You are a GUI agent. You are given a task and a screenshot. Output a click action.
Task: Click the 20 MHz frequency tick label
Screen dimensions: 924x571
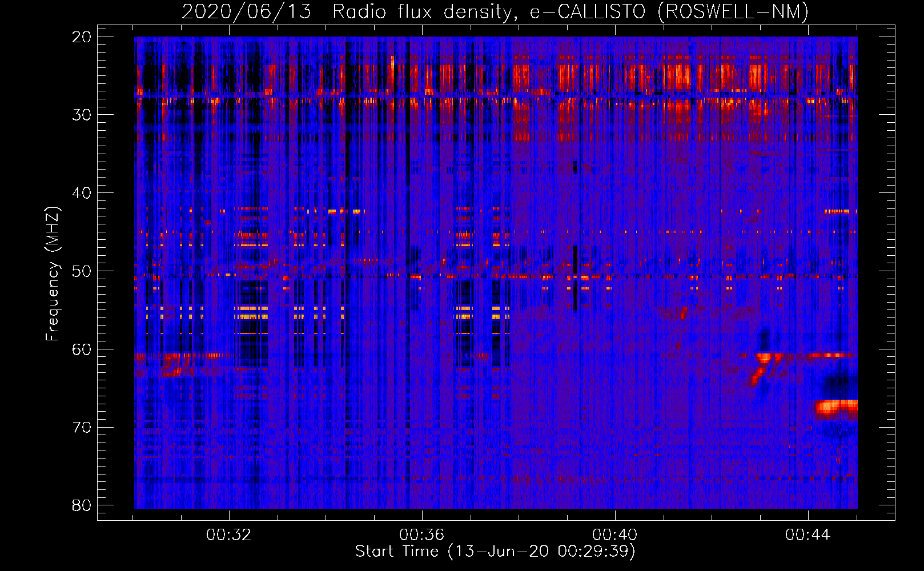tap(82, 37)
